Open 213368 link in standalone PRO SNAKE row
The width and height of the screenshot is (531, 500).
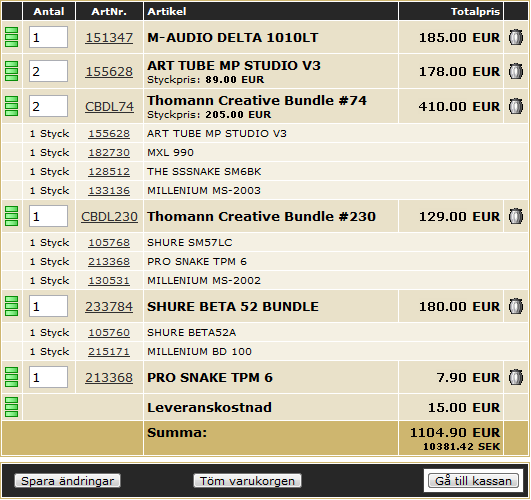pyautogui.click(x=109, y=377)
